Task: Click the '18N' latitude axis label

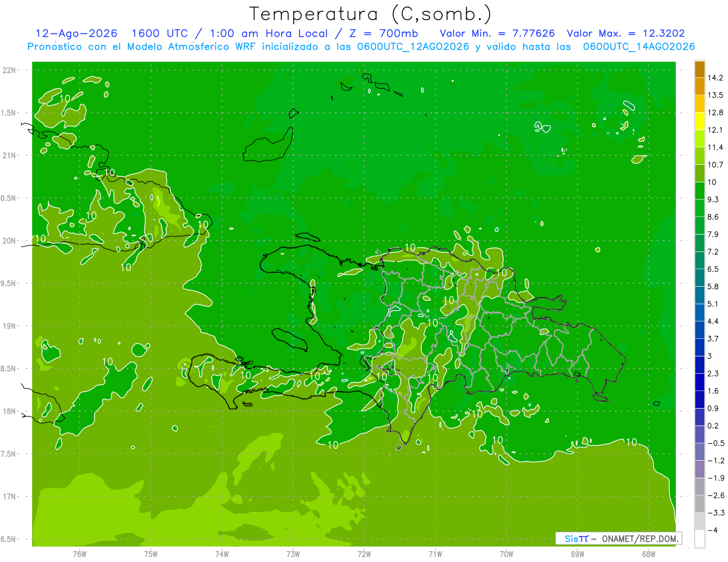Action: 10,411
